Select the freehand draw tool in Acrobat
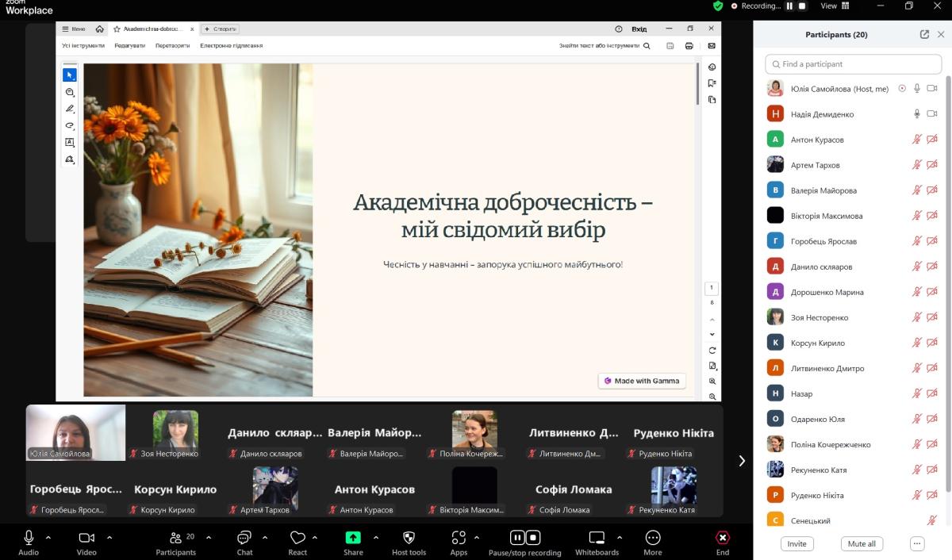This screenshot has height=560, width=952. tap(70, 125)
